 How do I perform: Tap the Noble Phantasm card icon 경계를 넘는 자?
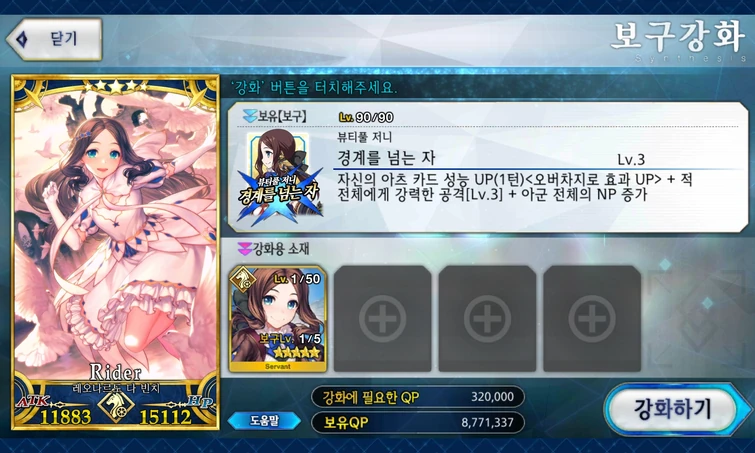tap(280, 178)
